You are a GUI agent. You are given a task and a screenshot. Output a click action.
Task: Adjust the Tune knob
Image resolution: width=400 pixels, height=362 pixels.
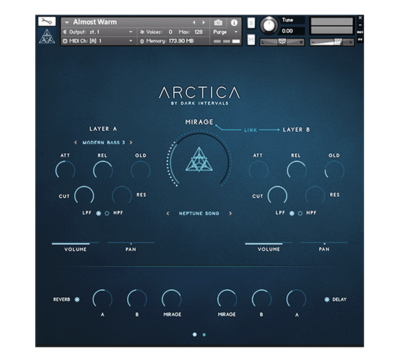point(269,25)
